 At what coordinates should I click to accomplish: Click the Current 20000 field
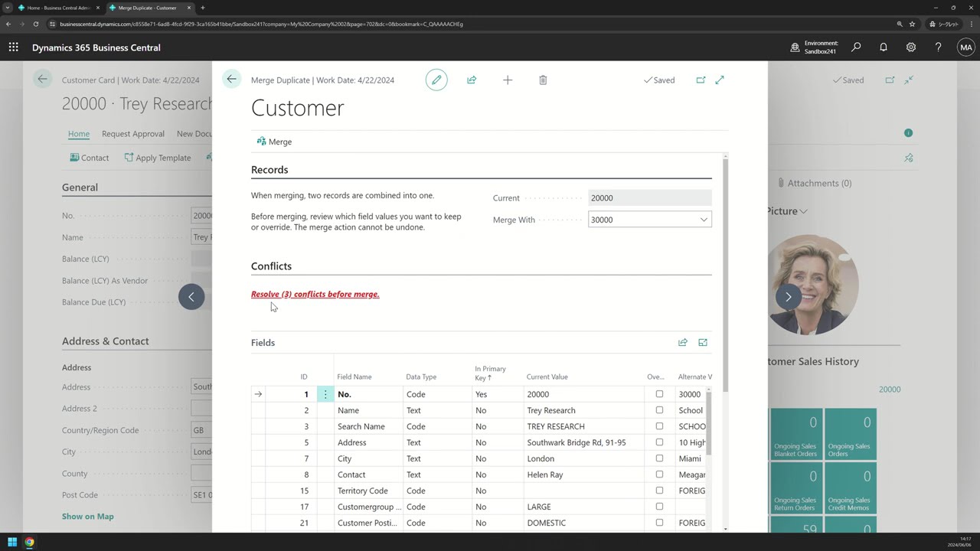tap(650, 198)
